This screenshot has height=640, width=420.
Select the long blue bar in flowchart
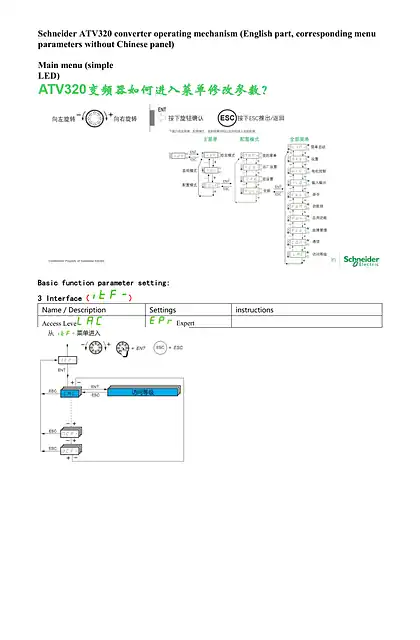pos(143,391)
